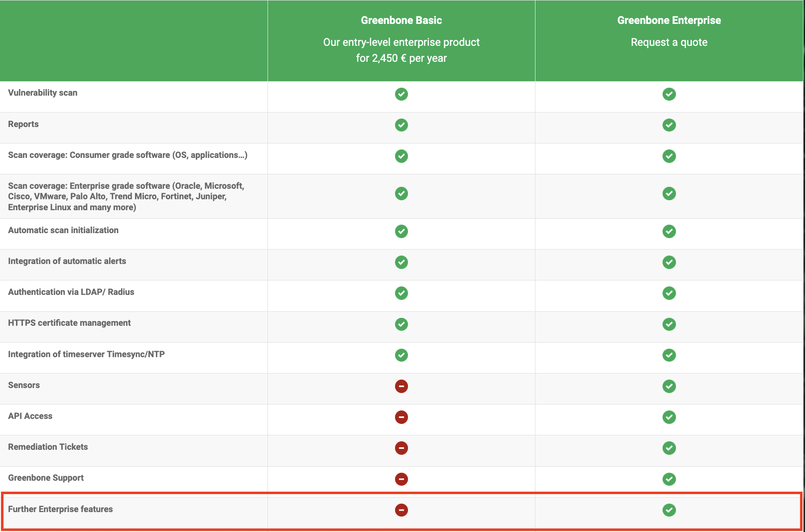Click the Remediation Tickets row label
This screenshot has height=532, width=805.
click(x=48, y=447)
